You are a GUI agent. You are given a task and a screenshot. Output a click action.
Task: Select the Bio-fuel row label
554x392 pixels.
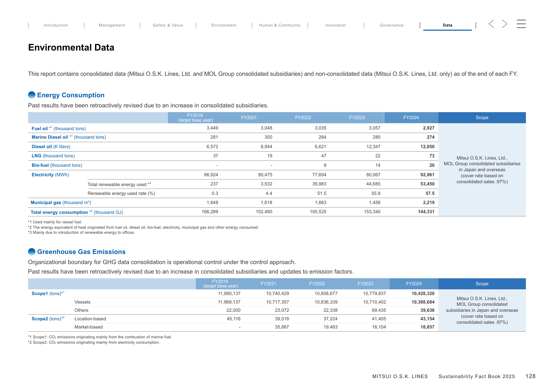point(57,165)
